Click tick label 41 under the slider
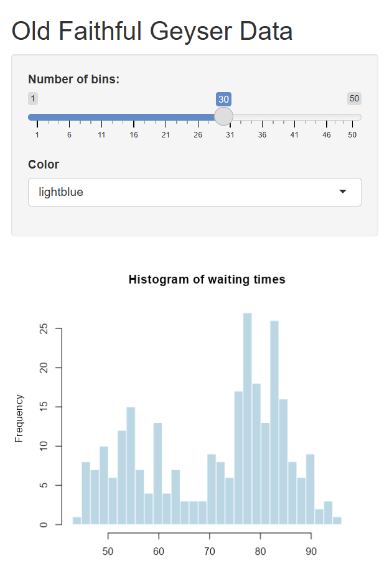392x566 pixels. pos(294,135)
